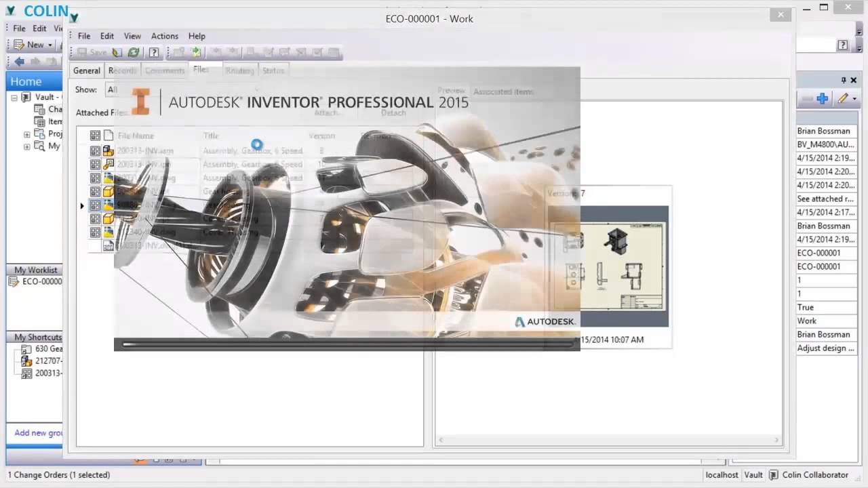Collapse the Vault root tree node
The height and width of the screenshot is (488, 868).
[x=14, y=98]
